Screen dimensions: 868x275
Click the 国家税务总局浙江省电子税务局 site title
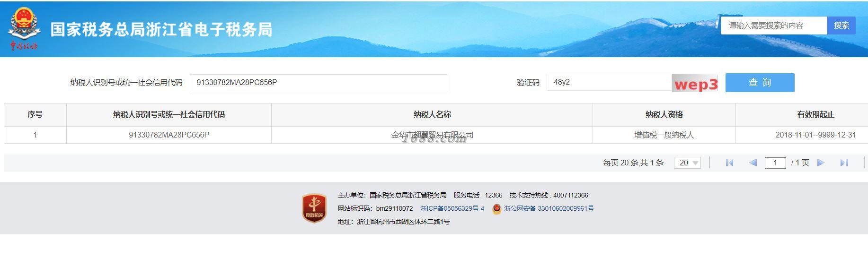tap(161, 29)
